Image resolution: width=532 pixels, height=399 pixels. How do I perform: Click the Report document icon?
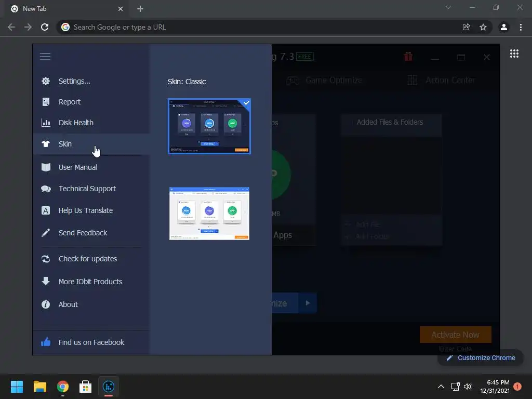(x=46, y=102)
